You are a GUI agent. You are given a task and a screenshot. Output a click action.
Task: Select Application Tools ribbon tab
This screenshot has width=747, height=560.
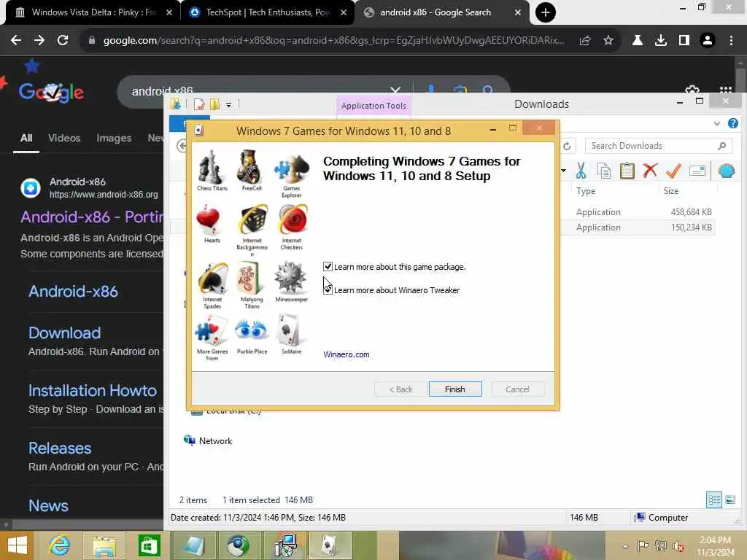point(373,106)
